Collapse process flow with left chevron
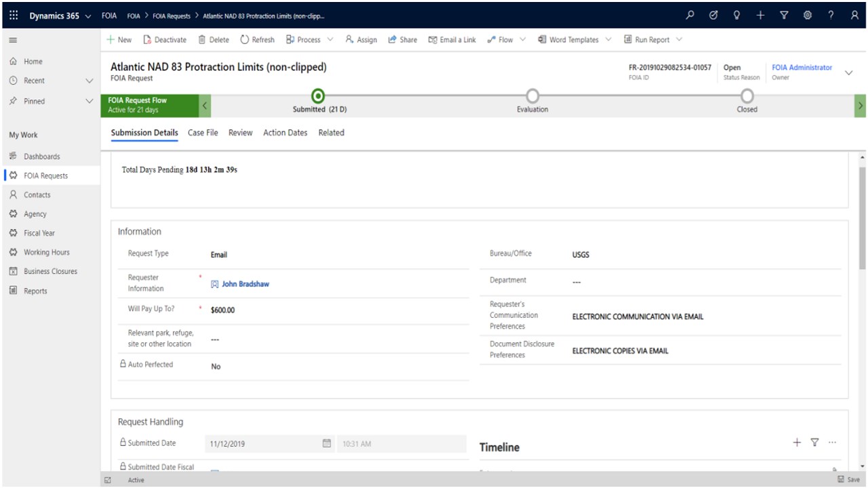 click(205, 105)
